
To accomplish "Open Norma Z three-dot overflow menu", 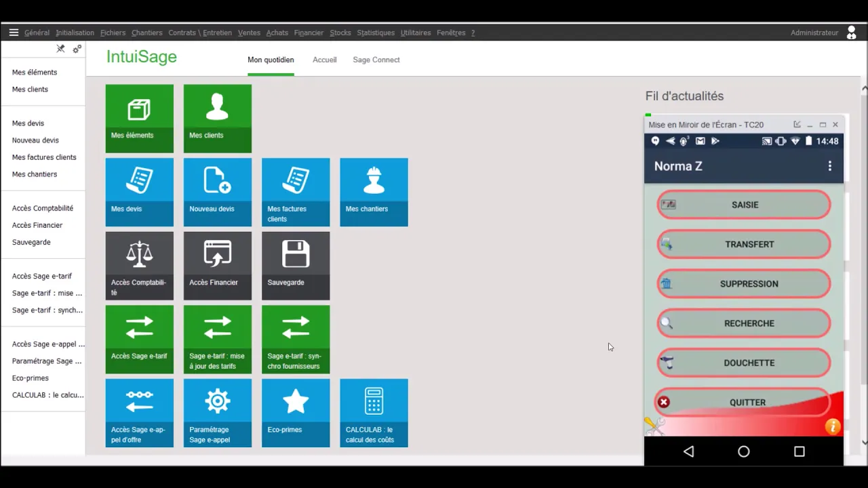I will (x=829, y=166).
